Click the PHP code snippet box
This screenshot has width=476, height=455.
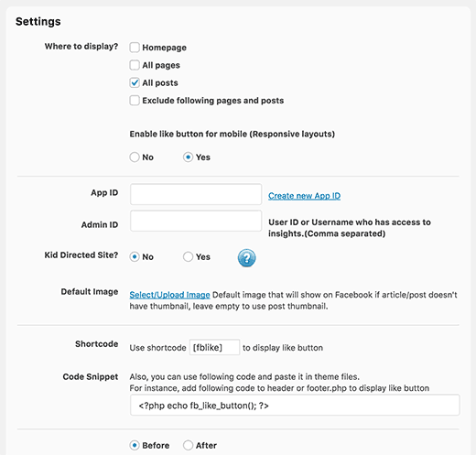point(295,406)
